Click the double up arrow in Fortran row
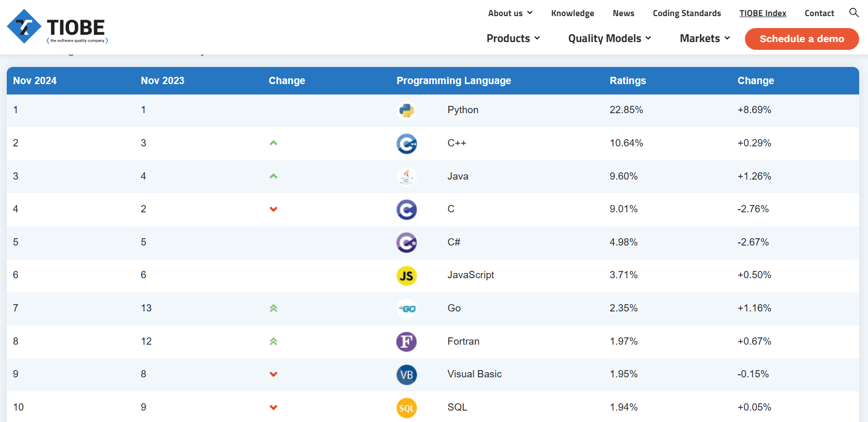Viewport: 868px width, 422px height. point(274,342)
